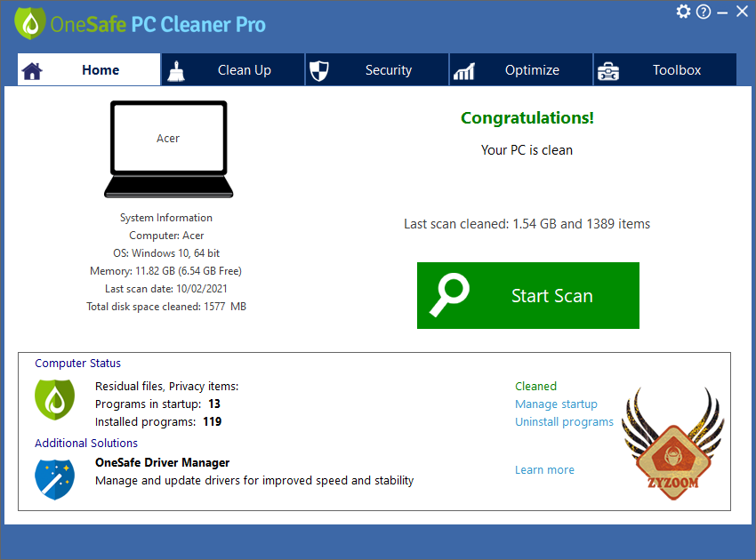Open settings via the gear icon
The image size is (756, 560).
click(x=683, y=11)
